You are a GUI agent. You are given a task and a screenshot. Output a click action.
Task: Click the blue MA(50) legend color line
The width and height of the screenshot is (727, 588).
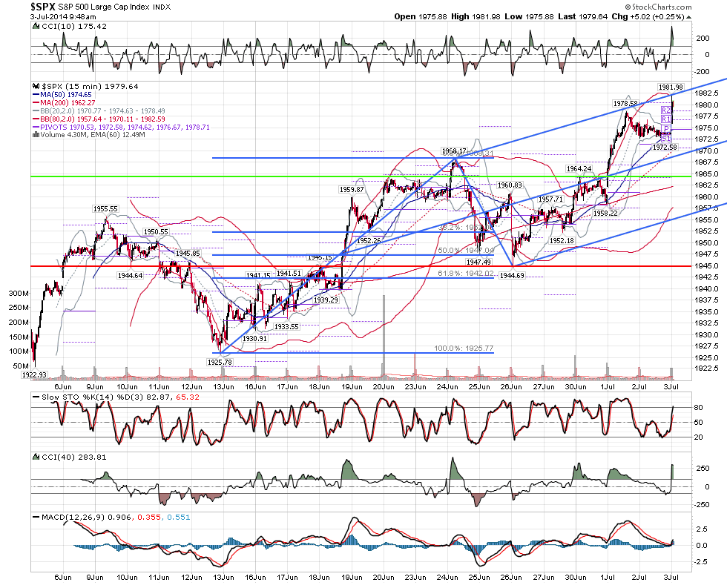(x=36, y=94)
